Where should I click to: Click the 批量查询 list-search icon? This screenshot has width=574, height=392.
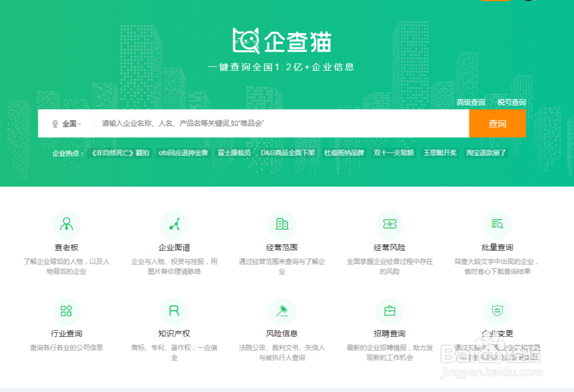coord(497,224)
